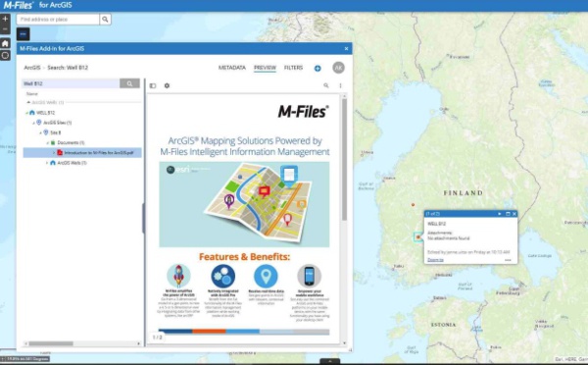The width and height of the screenshot is (588, 365).
Task: Open the AK user avatar menu
Action: pyautogui.click(x=338, y=68)
